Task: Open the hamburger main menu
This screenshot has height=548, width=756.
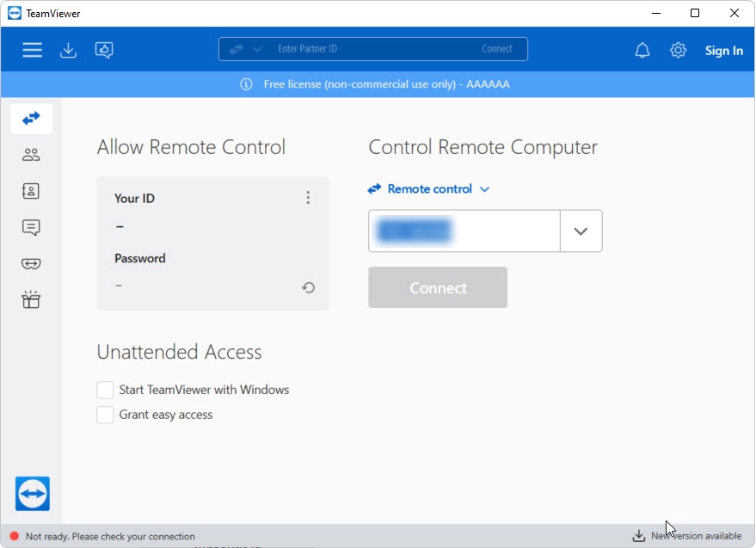Action: tap(32, 50)
